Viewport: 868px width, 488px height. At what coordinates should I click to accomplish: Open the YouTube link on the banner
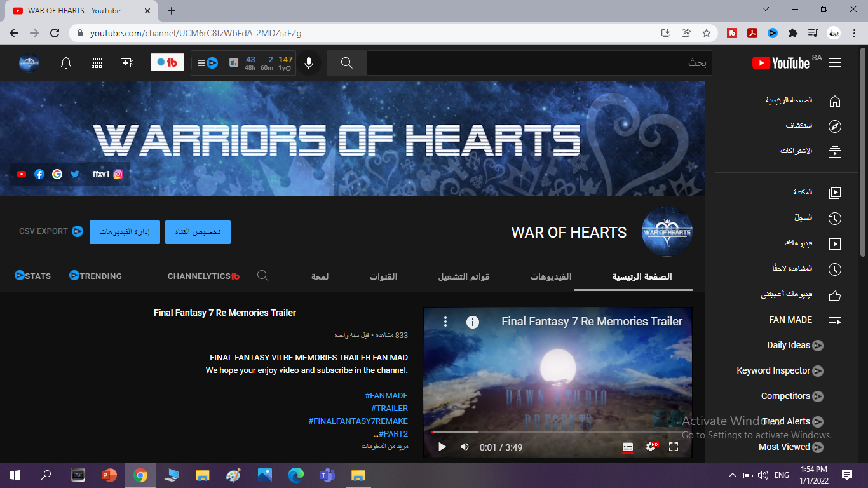click(22, 174)
